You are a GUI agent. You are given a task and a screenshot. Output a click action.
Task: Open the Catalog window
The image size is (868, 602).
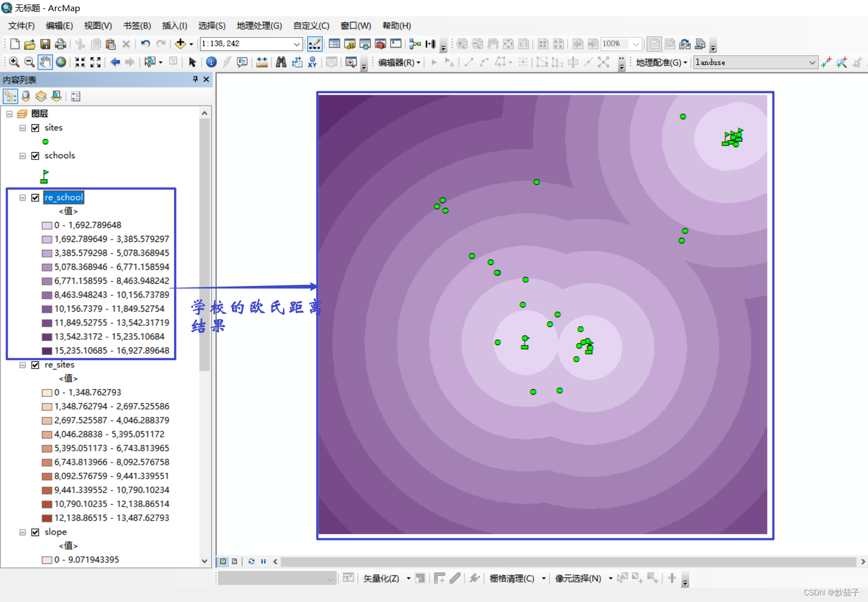tap(350, 43)
